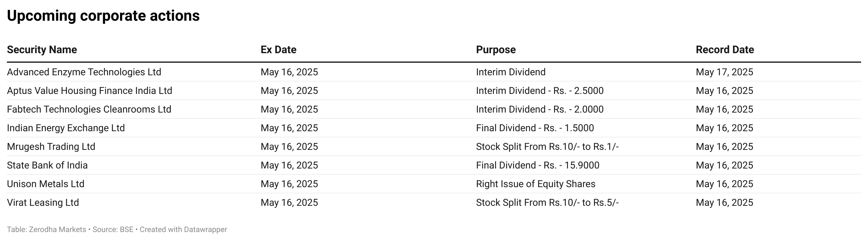The width and height of the screenshot is (868, 241).
Task: Select Advanced Enzyme Technologies Ltd row
Action: tap(84, 72)
